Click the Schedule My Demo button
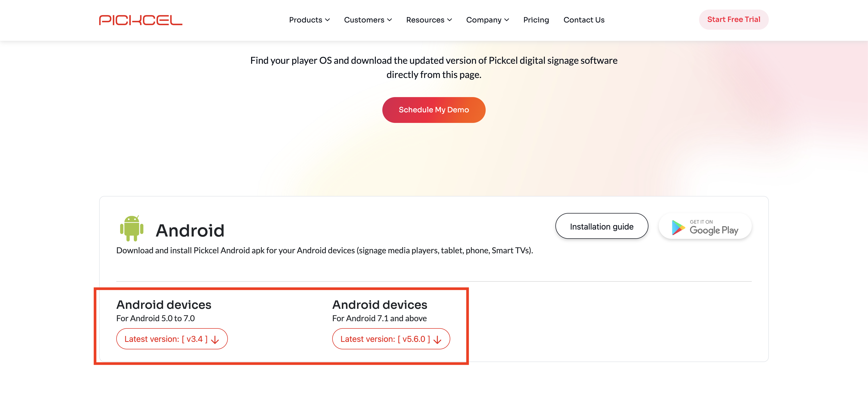Image resolution: width=868 pixels, height=393 pixels. [434, 110]
